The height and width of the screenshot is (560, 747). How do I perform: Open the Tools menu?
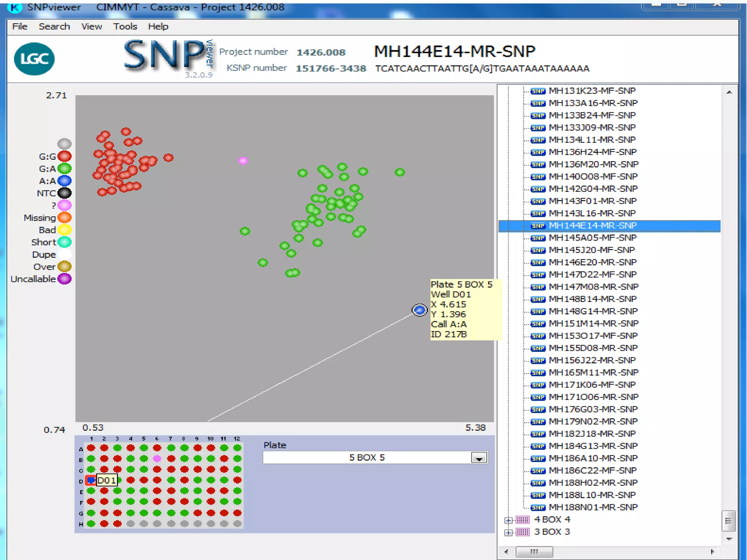point(125,27)
